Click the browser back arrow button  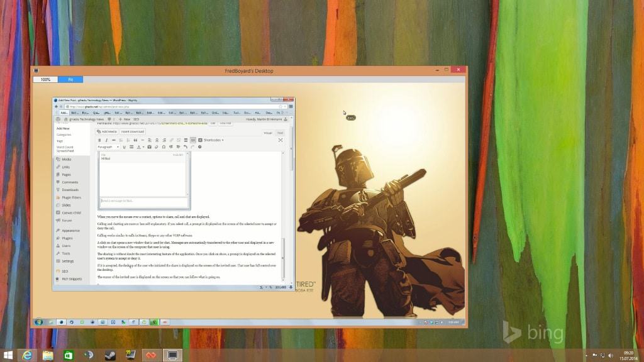(x=57, y=107)
